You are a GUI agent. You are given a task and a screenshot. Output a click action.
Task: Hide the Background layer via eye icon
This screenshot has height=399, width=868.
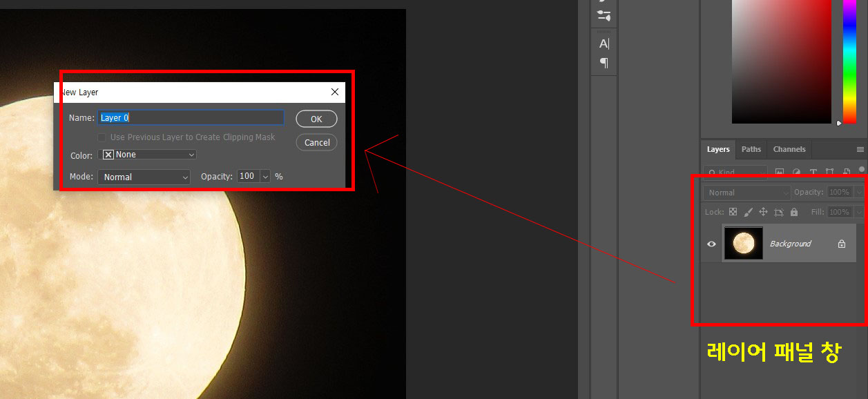click(x=711, y=244)
